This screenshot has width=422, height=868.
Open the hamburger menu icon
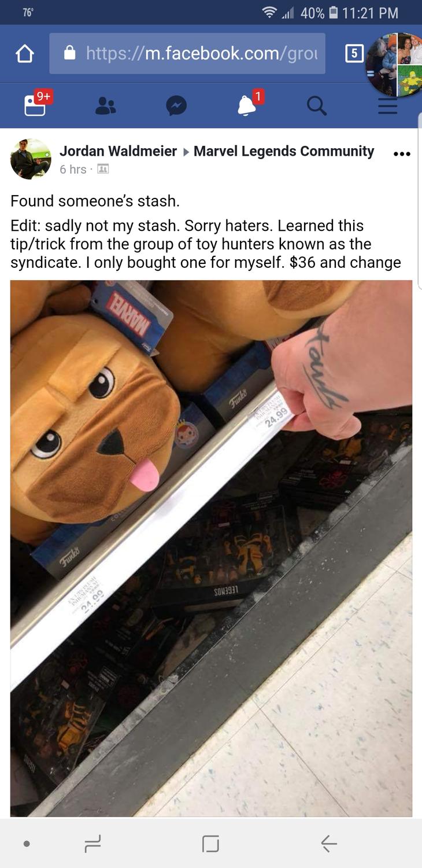pyautogui.click(x=387, y=105)
